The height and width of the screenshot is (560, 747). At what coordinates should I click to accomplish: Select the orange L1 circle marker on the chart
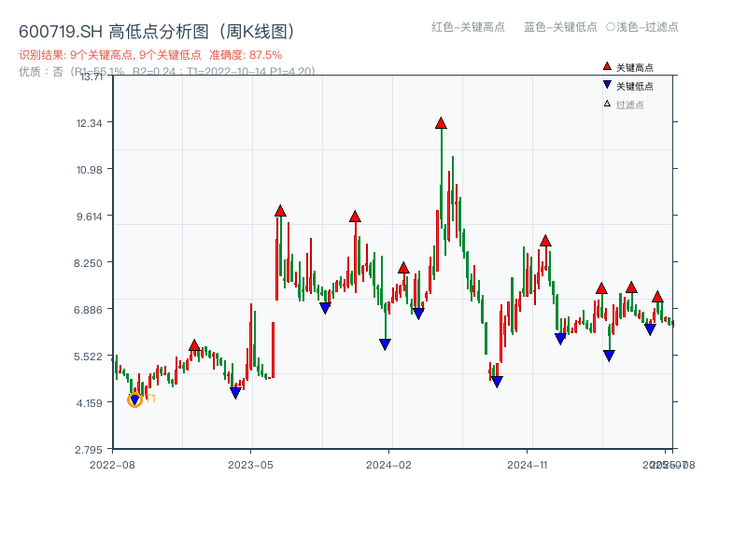[134, 399]
